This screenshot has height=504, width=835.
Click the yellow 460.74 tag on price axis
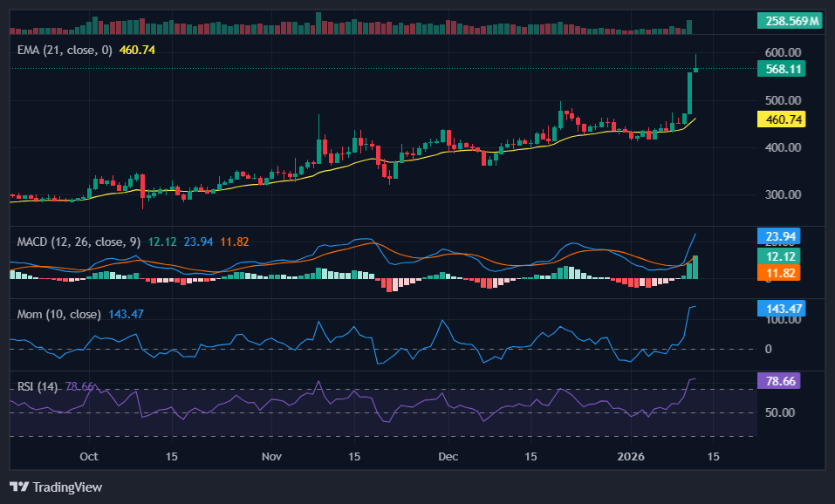point(781,119)
